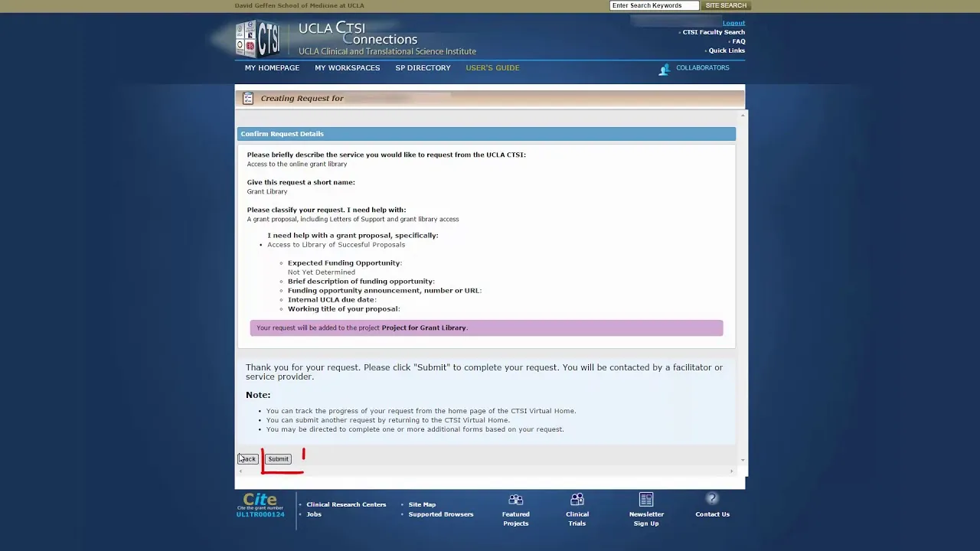Click the Confirm Request Details header

tap(486, 134)
